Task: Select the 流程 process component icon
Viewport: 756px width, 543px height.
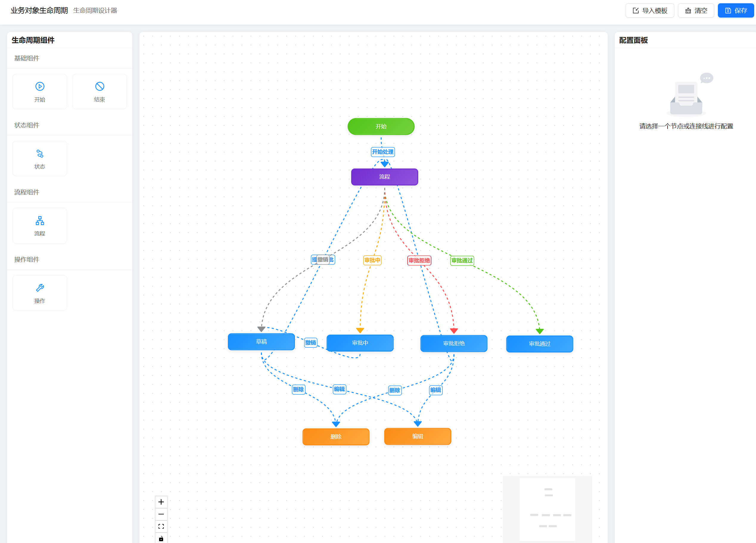Action: click(40, 221)
